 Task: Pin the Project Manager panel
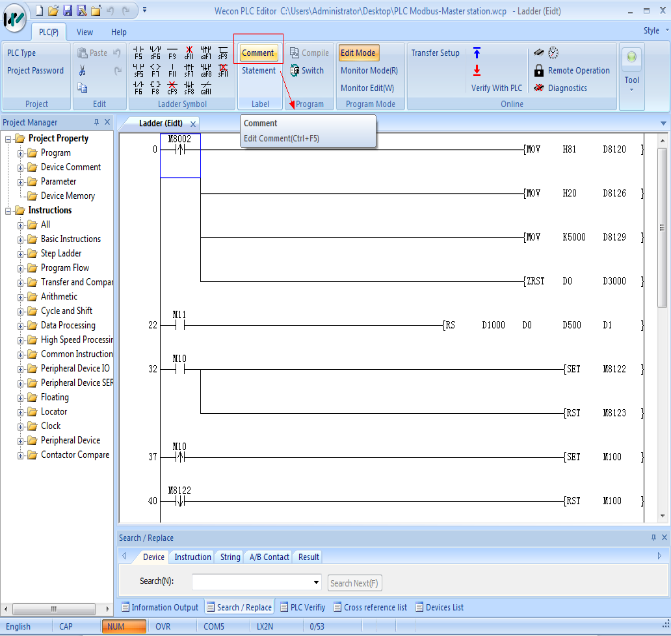click(x=96, y=122)
